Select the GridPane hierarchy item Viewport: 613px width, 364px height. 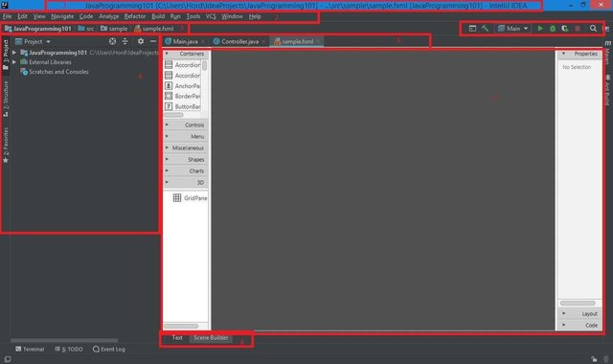(190, 198)
